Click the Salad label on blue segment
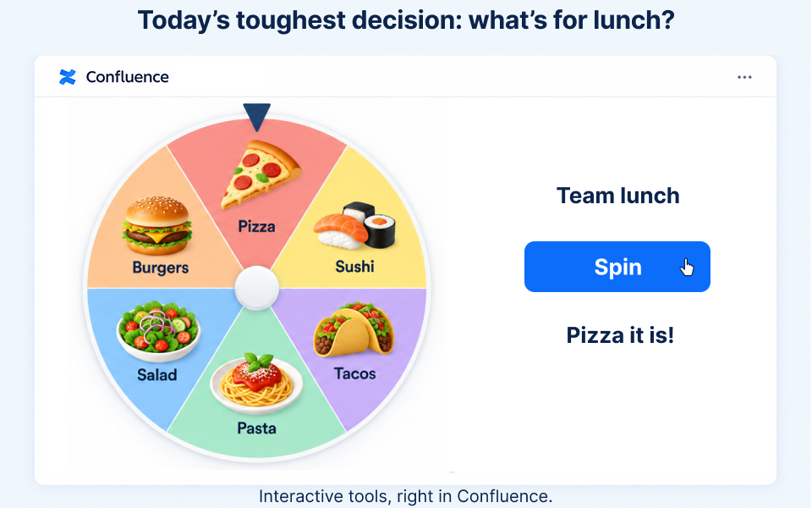The image size is (812, 508). pos(157,375)
